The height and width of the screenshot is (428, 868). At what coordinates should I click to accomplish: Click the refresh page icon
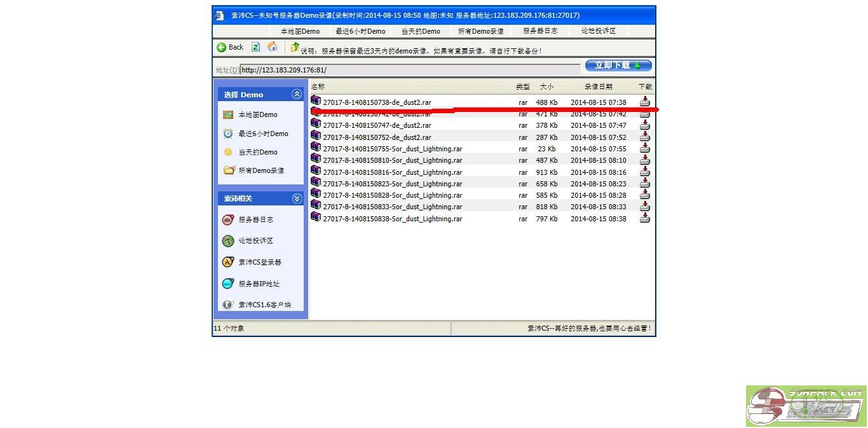click(x=255, y=47)
